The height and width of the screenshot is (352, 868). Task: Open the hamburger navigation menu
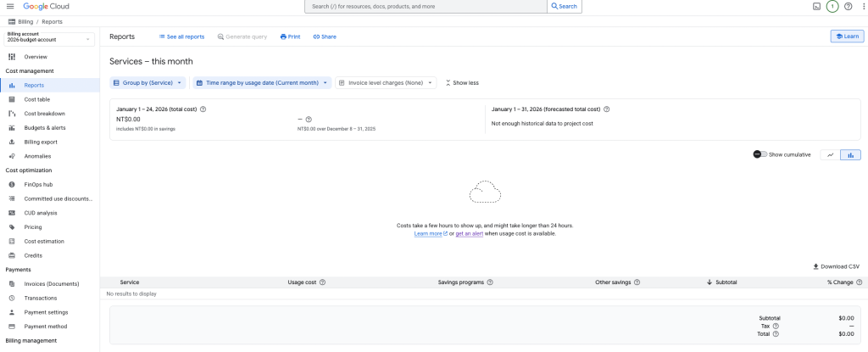[10, 6]
